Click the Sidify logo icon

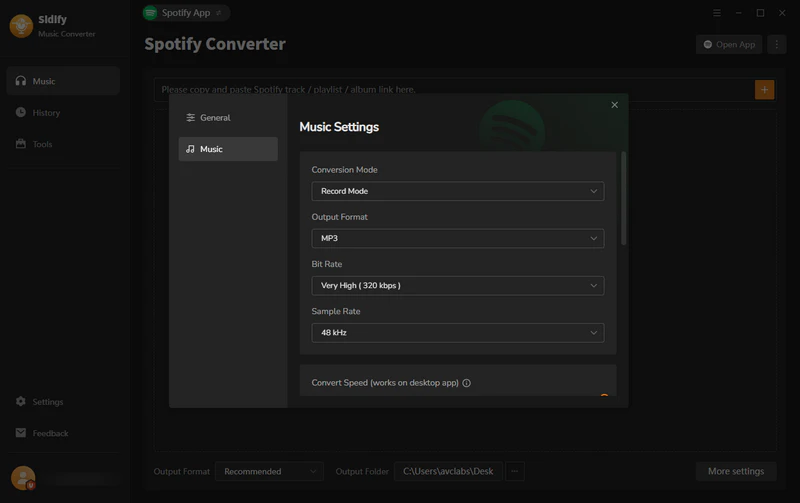point(21,26)
